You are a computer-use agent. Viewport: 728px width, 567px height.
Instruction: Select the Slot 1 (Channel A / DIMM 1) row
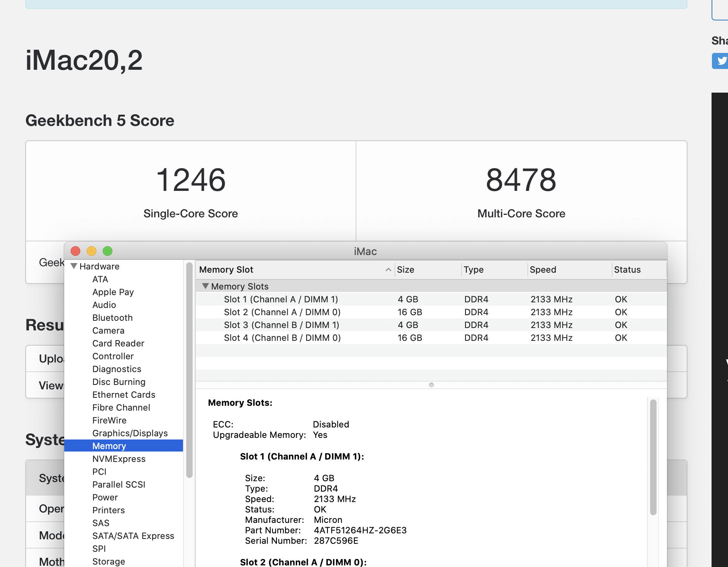pos(431,299)
